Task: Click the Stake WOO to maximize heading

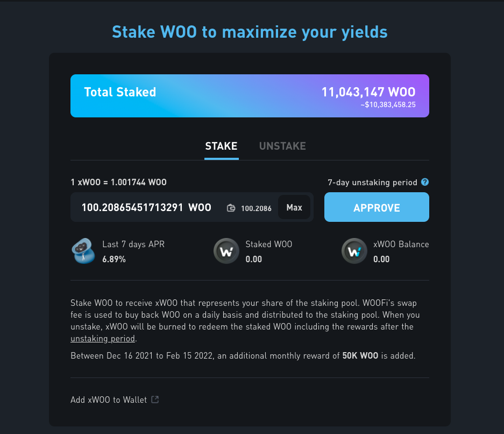Action: point(250,32)
